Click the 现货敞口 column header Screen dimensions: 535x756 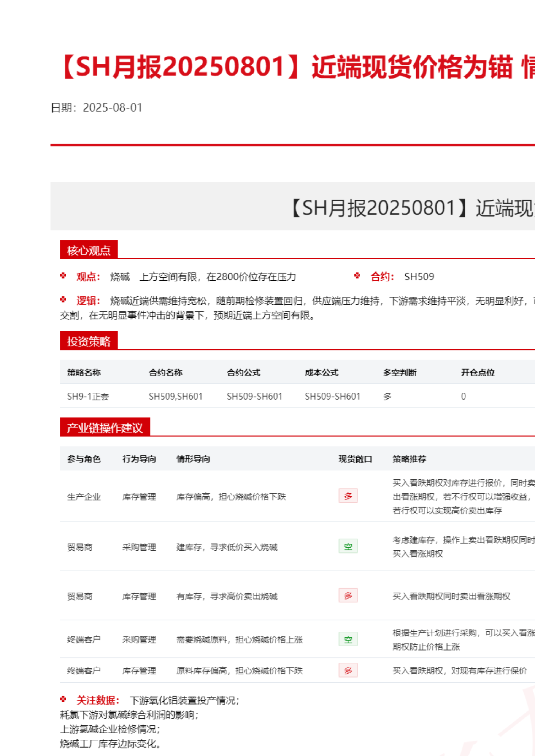355,459
